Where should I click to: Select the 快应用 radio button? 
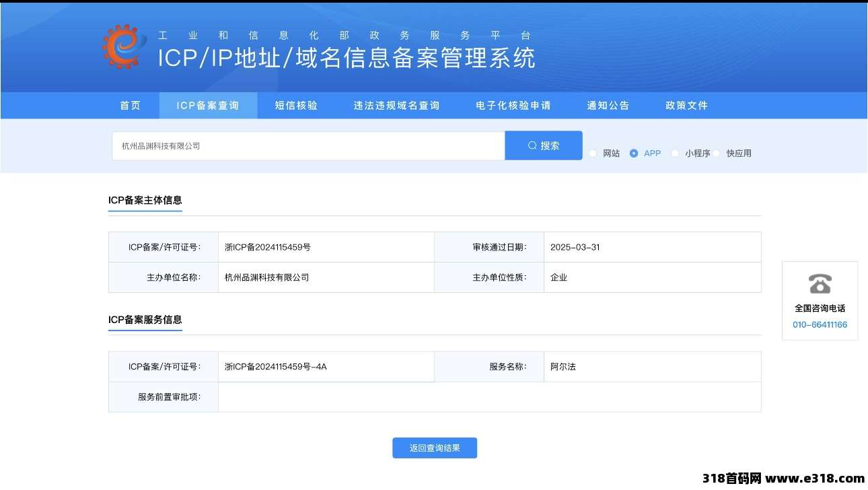[x=716, y=153]
